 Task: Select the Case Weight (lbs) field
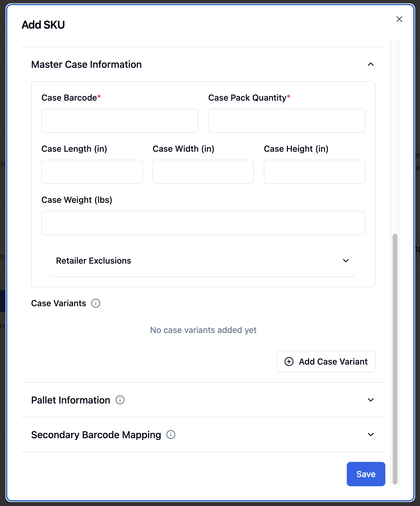point(203,223)
